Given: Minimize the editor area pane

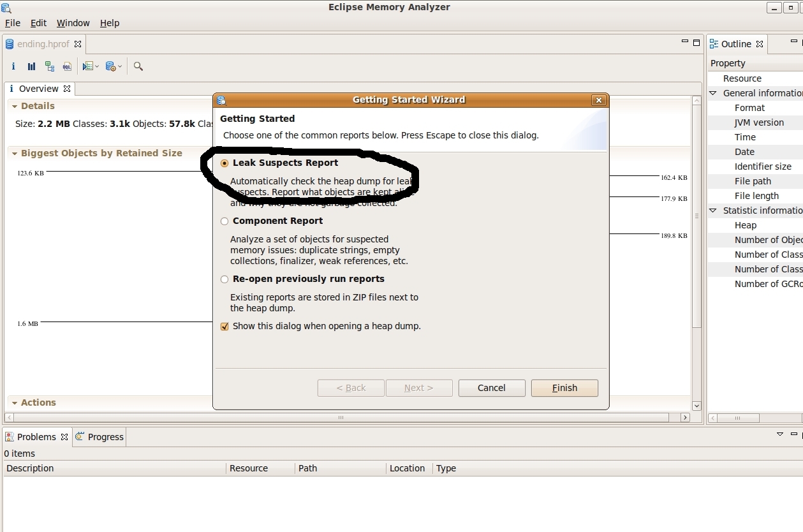Looking at the screenshot, I should coord(685,42).
